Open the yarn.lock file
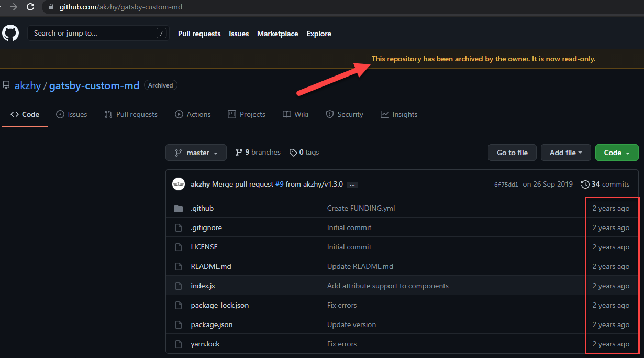644x358 pixels. (205, 344)
